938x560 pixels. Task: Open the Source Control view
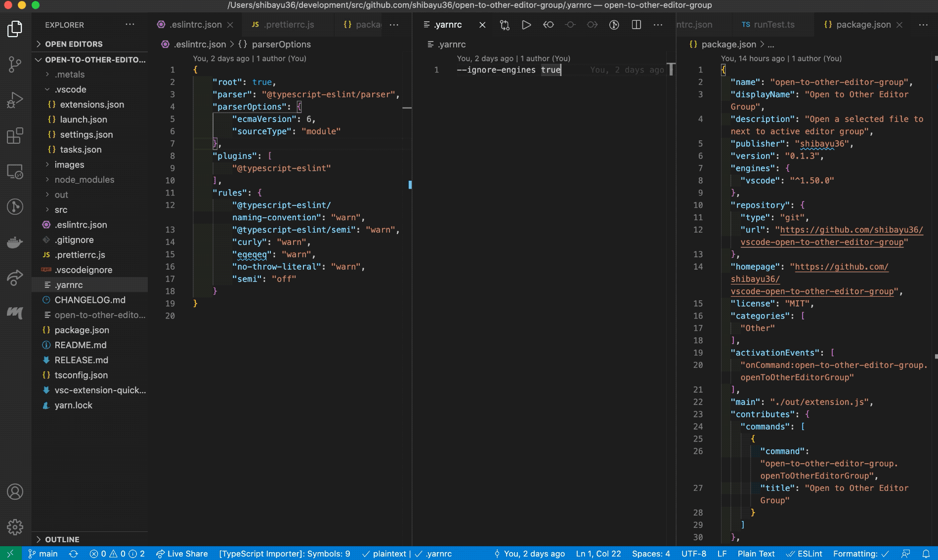click(x=15, y=65)
